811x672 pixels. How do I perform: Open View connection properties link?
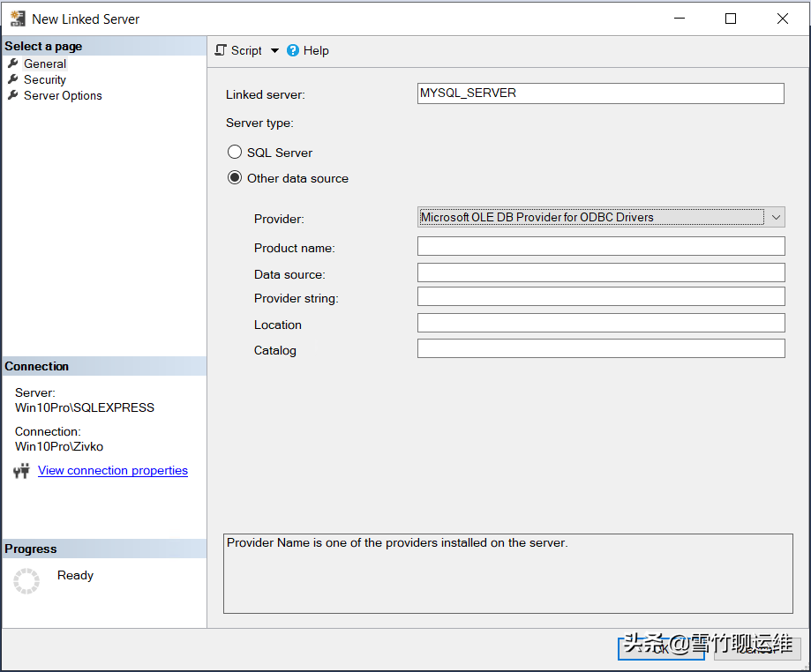tap(112, 470)
